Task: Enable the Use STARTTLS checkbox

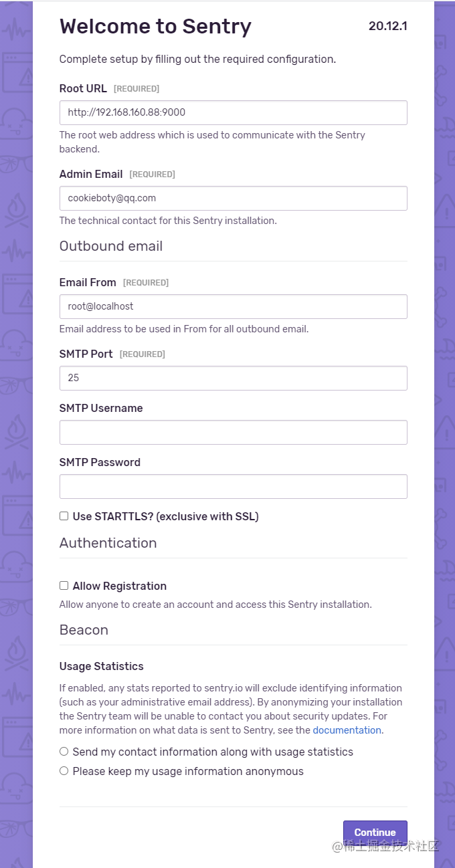Action: pyautogui.click(x=64, y=516)
